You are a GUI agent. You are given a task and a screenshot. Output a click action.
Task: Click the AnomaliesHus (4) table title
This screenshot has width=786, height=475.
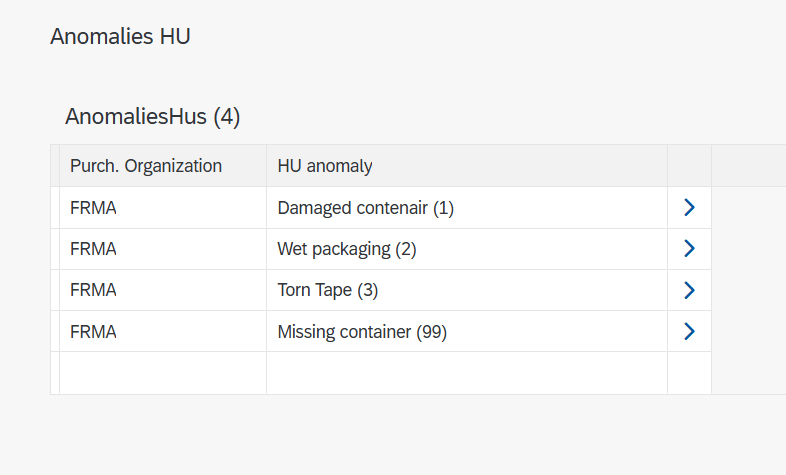point(152,117)
